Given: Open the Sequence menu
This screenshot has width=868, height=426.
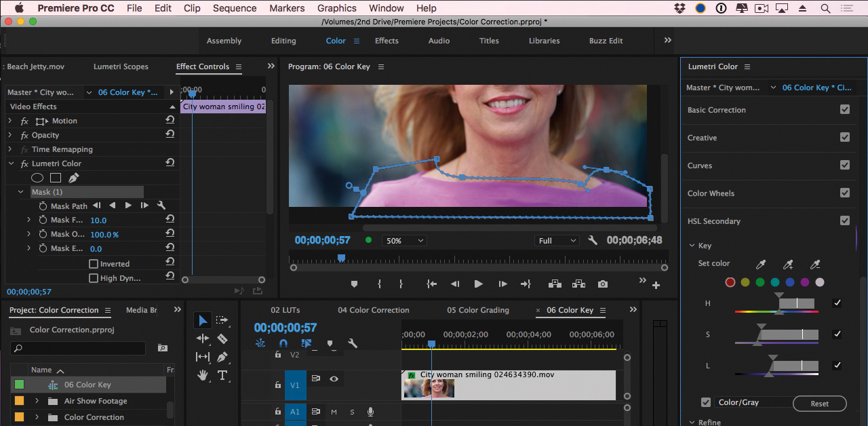Looking at the screenshot, I should pos(234,8).
